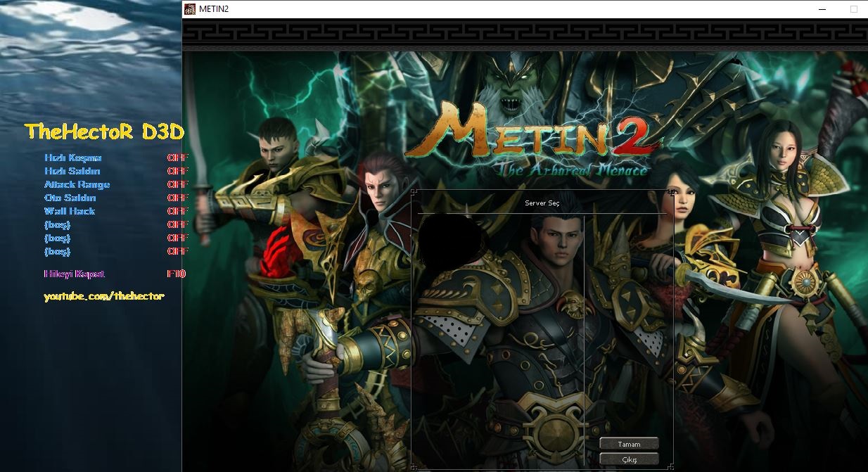Maximize the METIN2 window

tap(854, 9)
